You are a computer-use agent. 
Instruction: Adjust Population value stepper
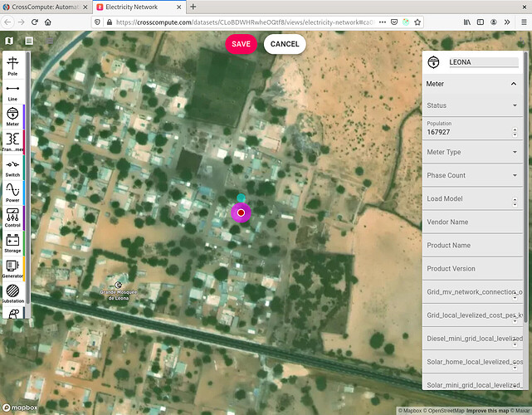coord(515,132)
